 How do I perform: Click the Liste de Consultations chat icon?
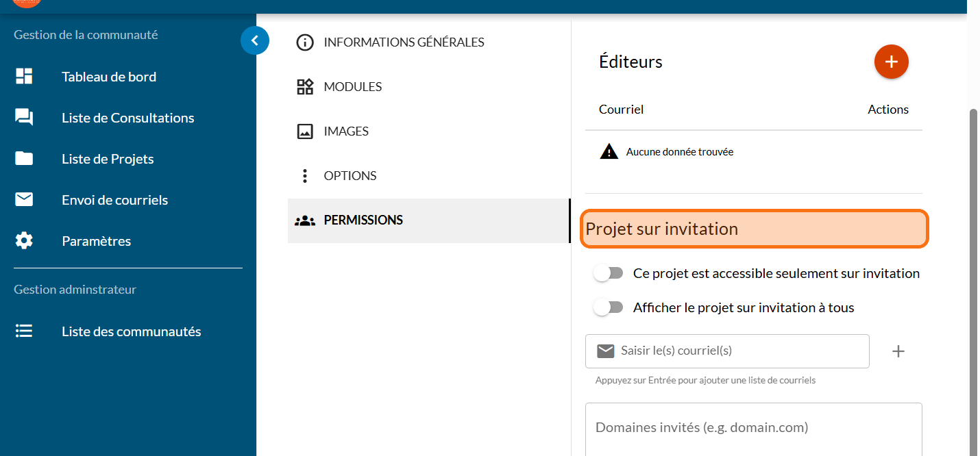point(24,118)
